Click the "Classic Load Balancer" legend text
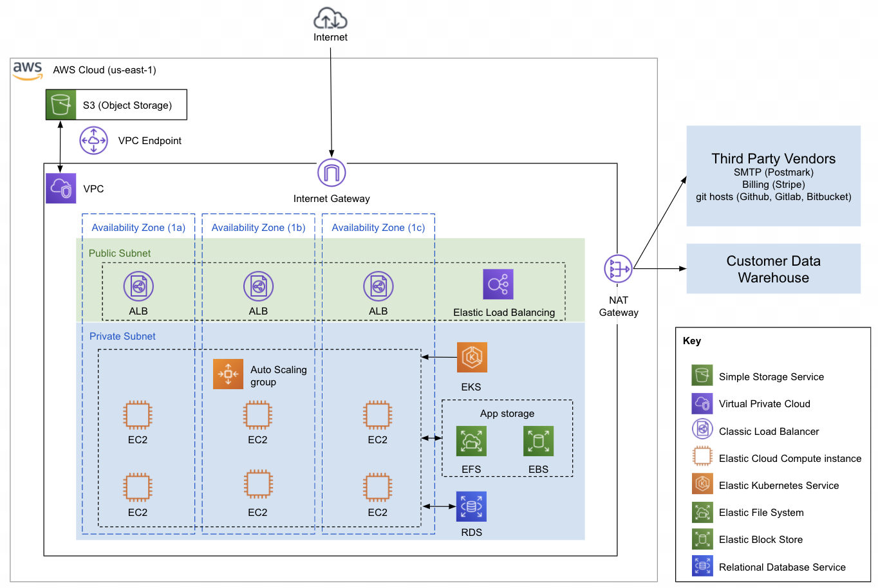878x588 pixels. pyautogui.click(x=769, y=432)
